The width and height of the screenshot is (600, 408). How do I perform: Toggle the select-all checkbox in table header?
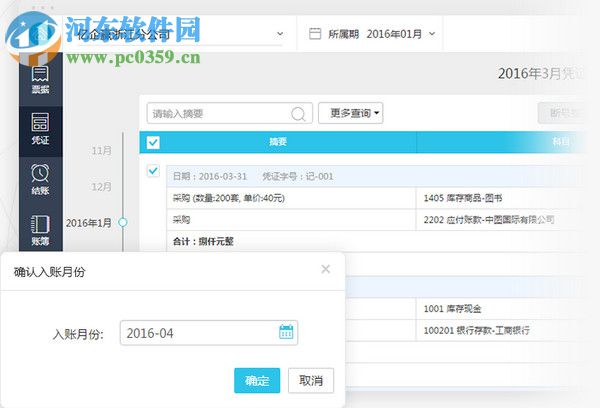(x=153, y=142)
